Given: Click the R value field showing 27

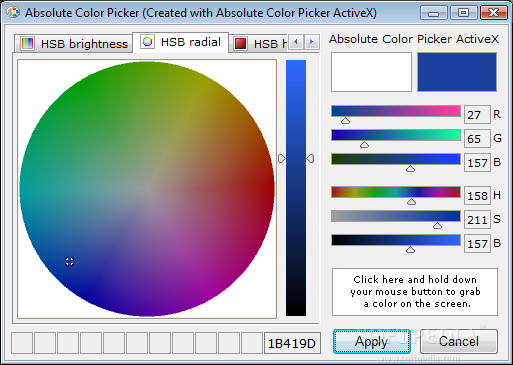Looking at the screenshot, I should coord(477,115).
